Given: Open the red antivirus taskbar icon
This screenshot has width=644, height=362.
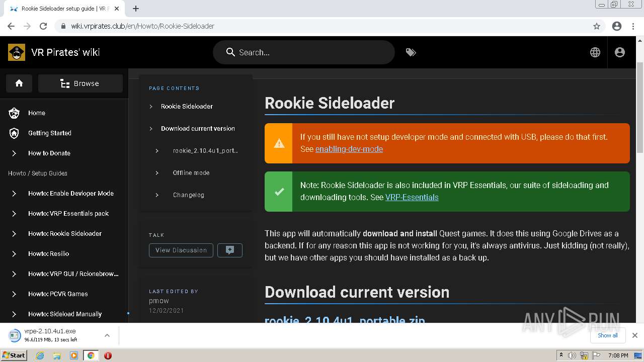Looking at the screenshot, I should (x=108, y=355).
